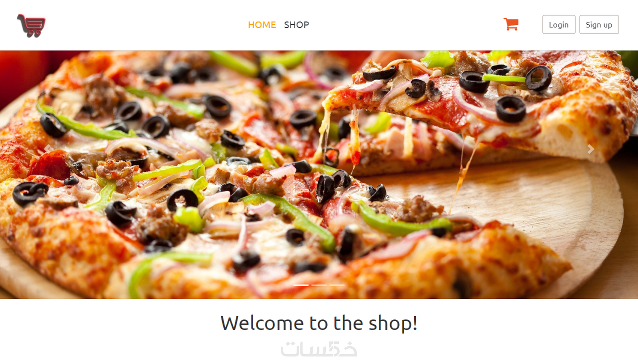The image size is (638, 364).
Task: Click the Sign up button
Action: (599, 25)
